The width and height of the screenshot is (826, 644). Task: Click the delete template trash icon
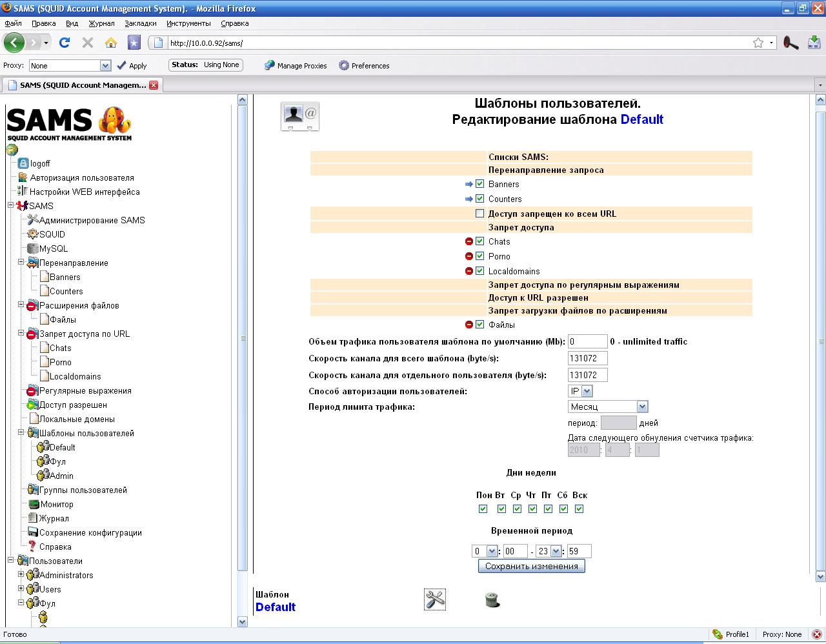click(x=492, y=600)
